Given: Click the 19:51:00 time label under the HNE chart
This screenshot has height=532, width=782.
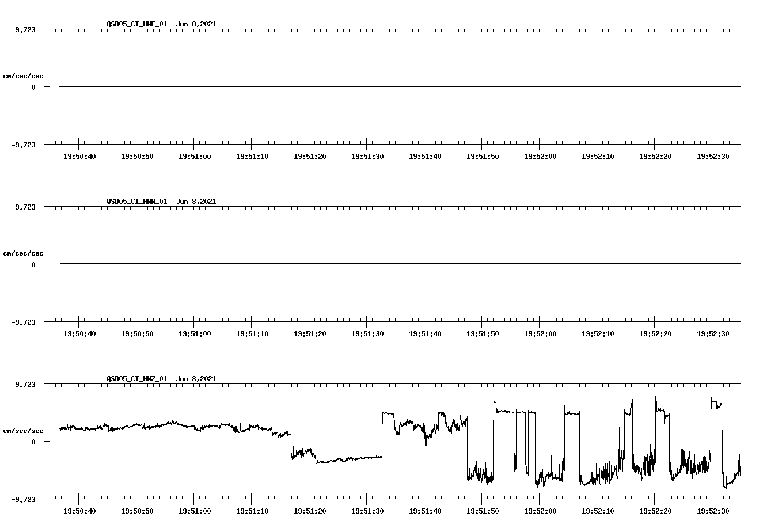Looking at the screenshot, I should coord(195,157).
